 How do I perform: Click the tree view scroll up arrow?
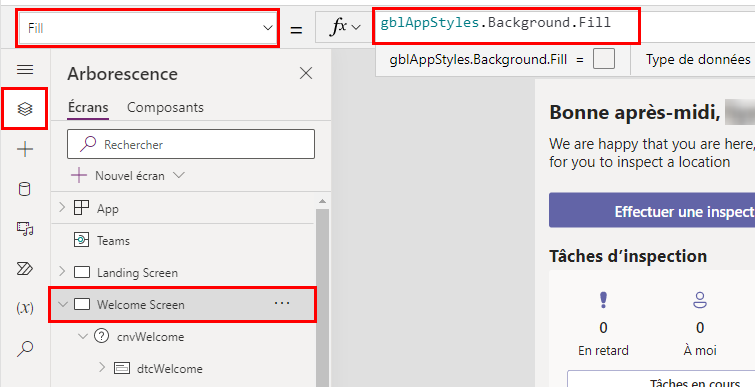(x=323, y=201)
